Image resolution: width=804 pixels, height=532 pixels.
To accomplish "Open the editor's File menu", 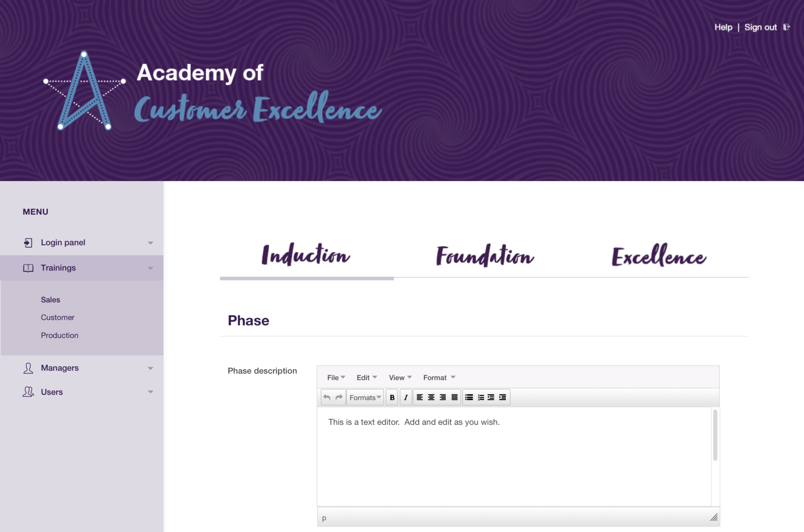I will point(336,378).
